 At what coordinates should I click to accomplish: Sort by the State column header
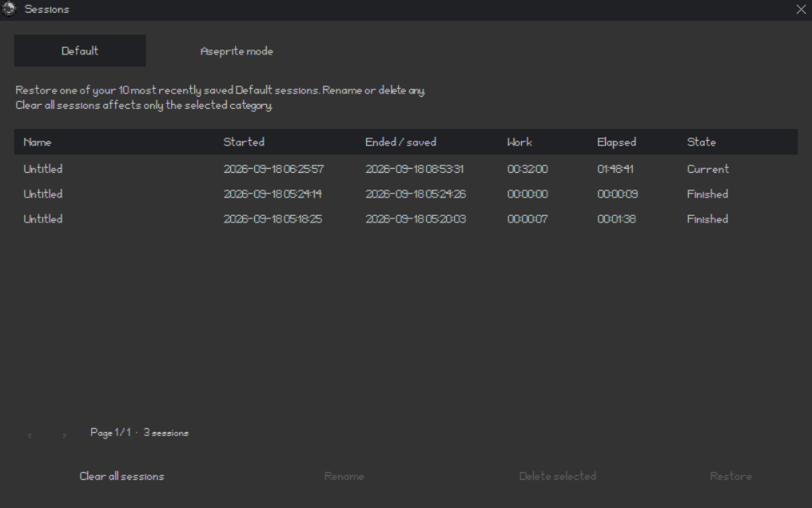tap(701, 142)
